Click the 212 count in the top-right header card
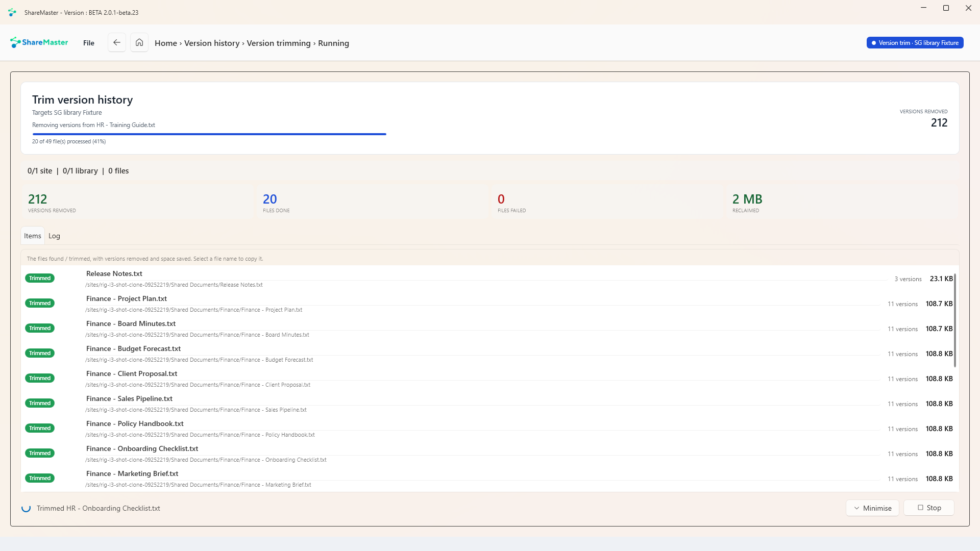The image size is (980, 551). point(939,122)
